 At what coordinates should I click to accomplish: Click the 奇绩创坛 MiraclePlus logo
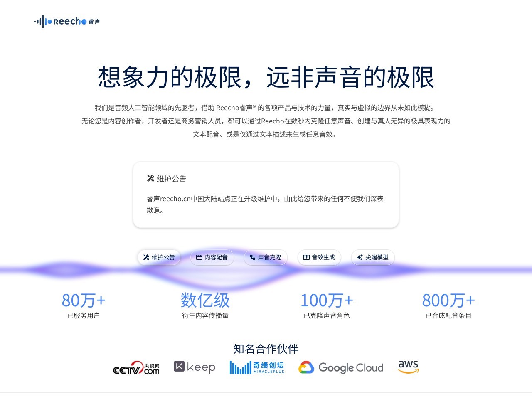257,367
